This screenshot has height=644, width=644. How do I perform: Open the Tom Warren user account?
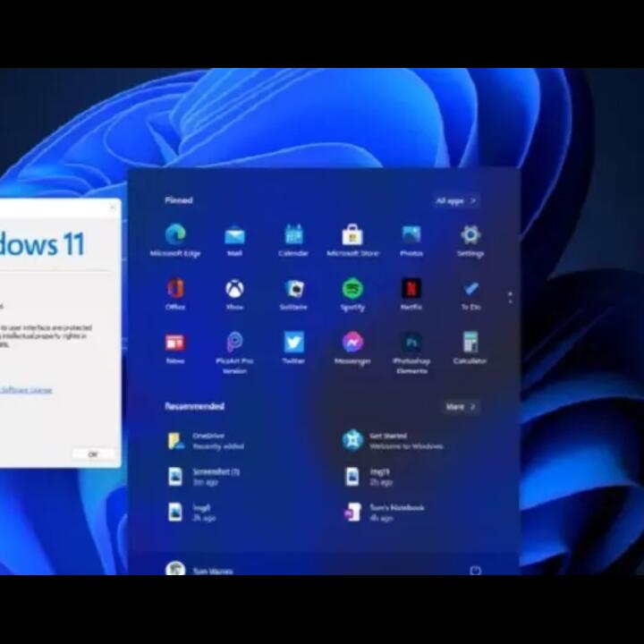coord(199,570)
